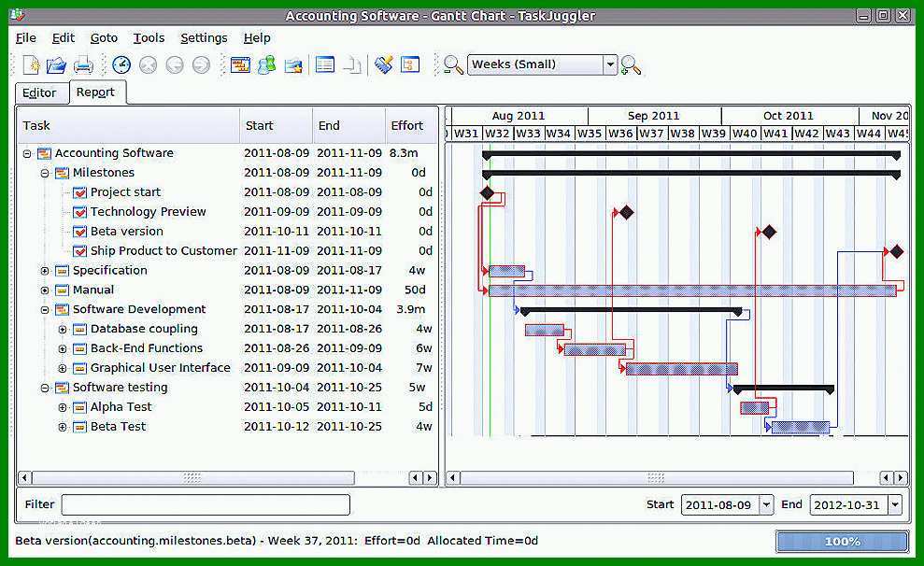Click the New project file icon
Viewport: 924px width, 566px height.
point(31,64)
